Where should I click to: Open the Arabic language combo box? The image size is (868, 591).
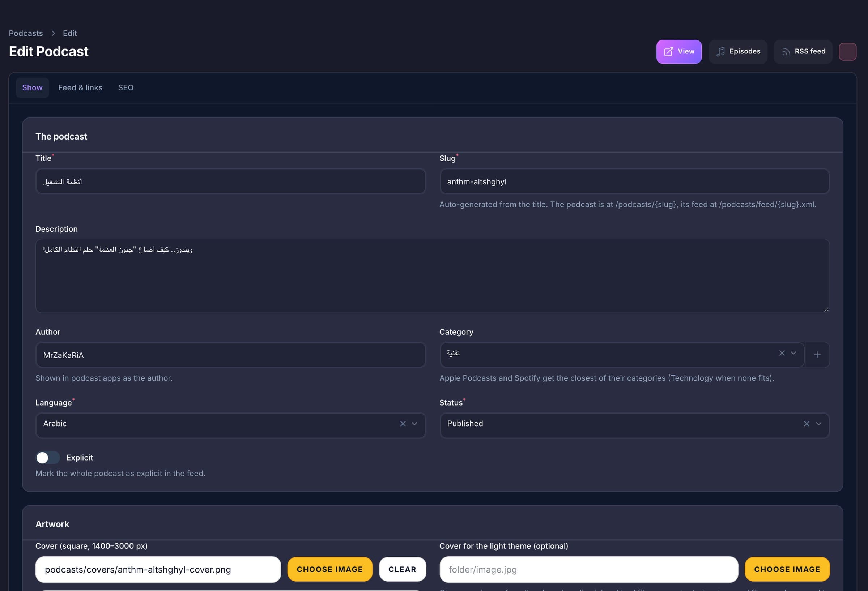pos(230,425)
